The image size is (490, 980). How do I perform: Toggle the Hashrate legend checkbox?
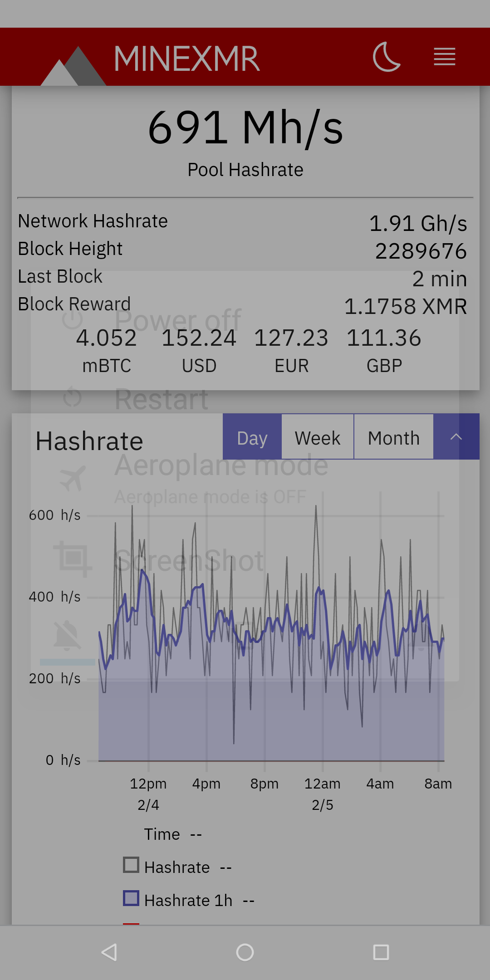coord(131,865)
